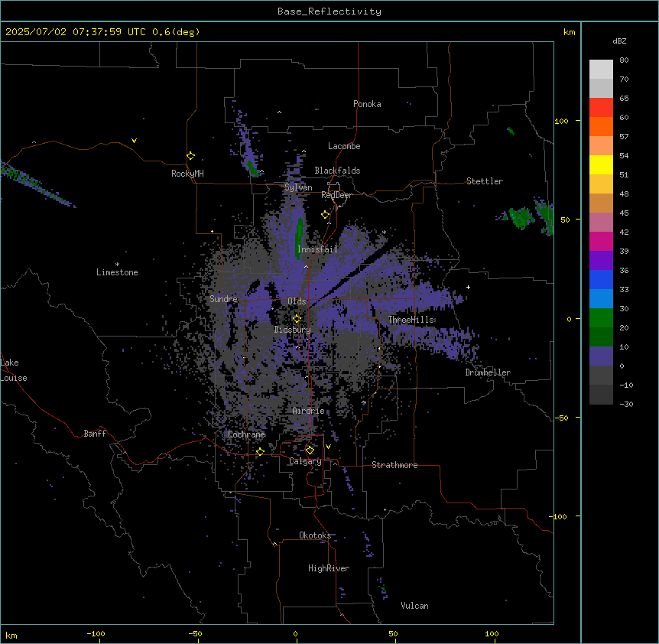This screenshot has height=644, width=659.
Task: Click the asterisk marker above Limestone
Action: (117, 265)
